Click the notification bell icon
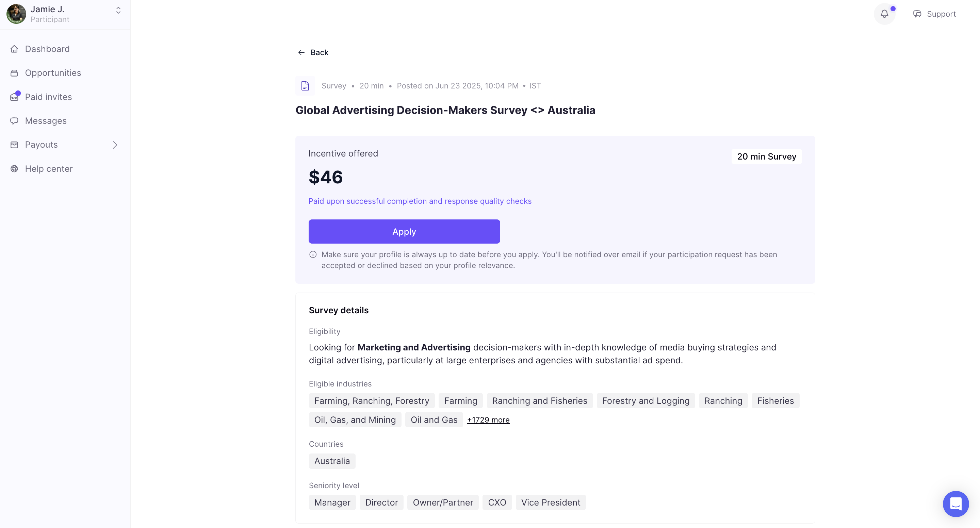The image size is (980, 528). [884, 14]
